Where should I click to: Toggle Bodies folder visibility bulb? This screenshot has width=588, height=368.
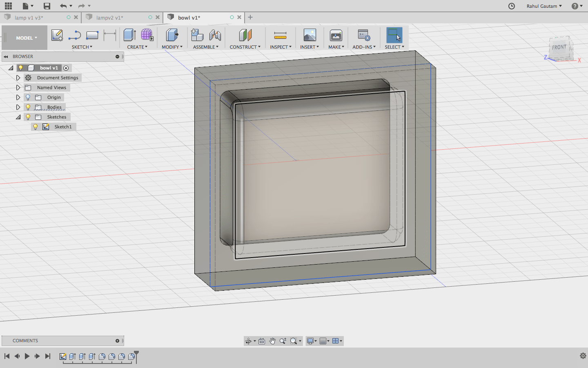[x=28, y=107]
